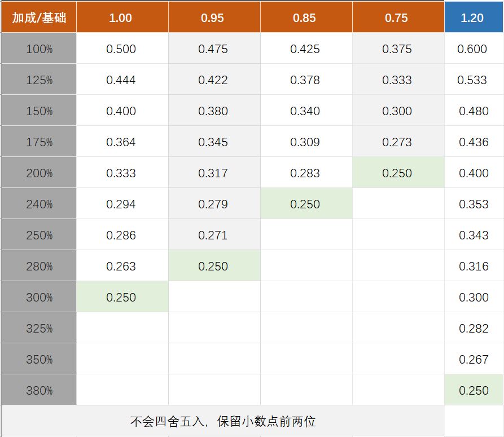Select the green 0.250 cell in 380% row
Image resolution: width=504 pixels, height=437 pixels.
pyautogui.click(x=474, y=391)
